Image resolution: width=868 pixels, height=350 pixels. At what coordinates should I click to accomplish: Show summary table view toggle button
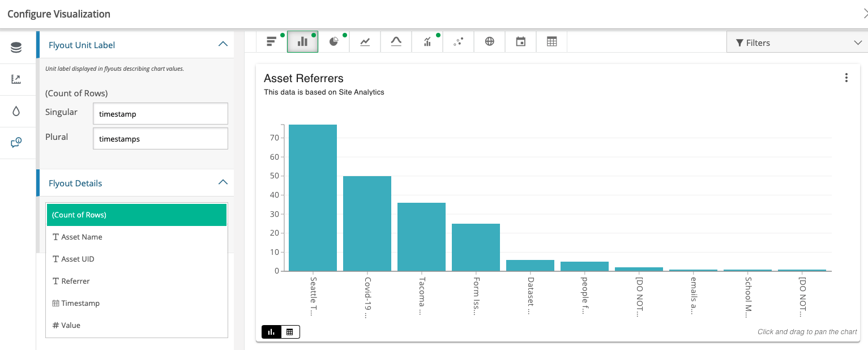(290, 332)
